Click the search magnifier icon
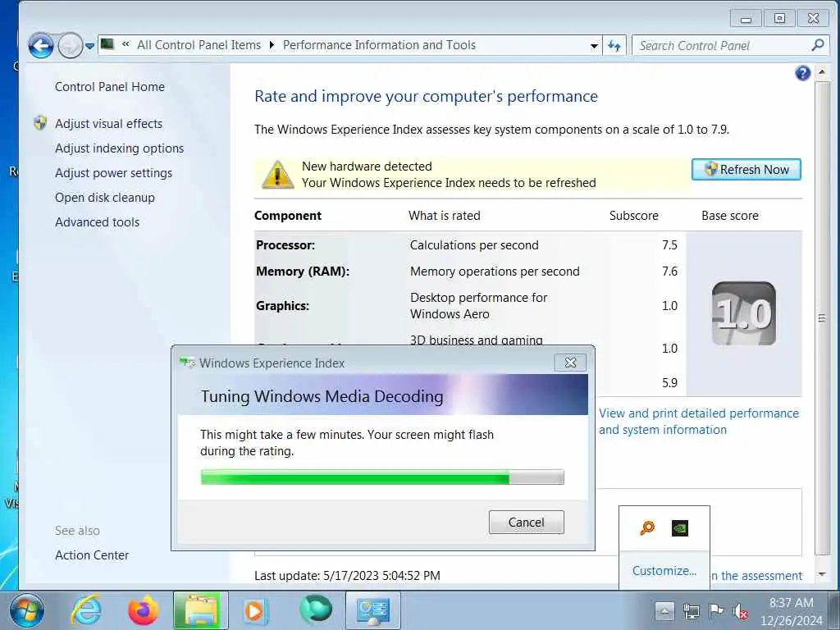This screenshot has width=840, height=630. [818, 45]
